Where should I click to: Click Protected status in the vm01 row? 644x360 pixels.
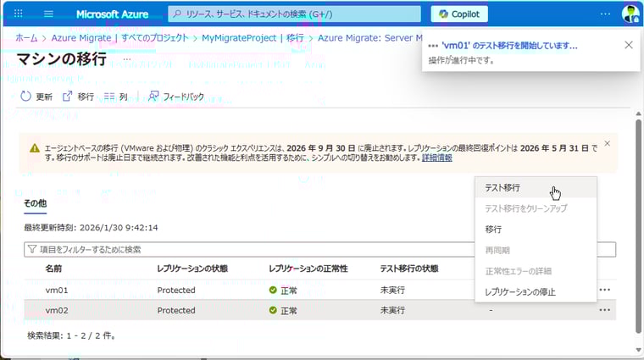point(176,291)
